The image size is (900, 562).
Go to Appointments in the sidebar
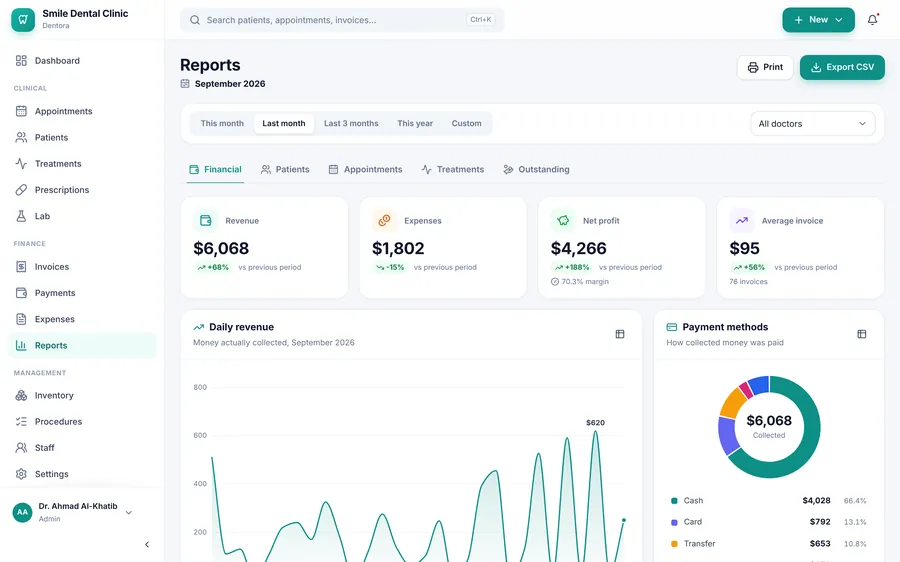click(x=82, y=111)
